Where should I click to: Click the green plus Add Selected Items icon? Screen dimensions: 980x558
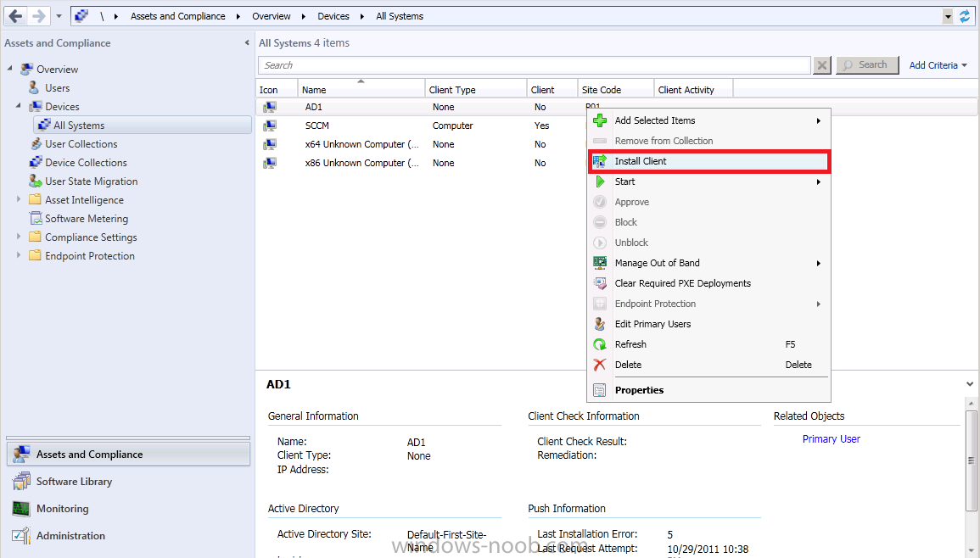coord(599,120)
